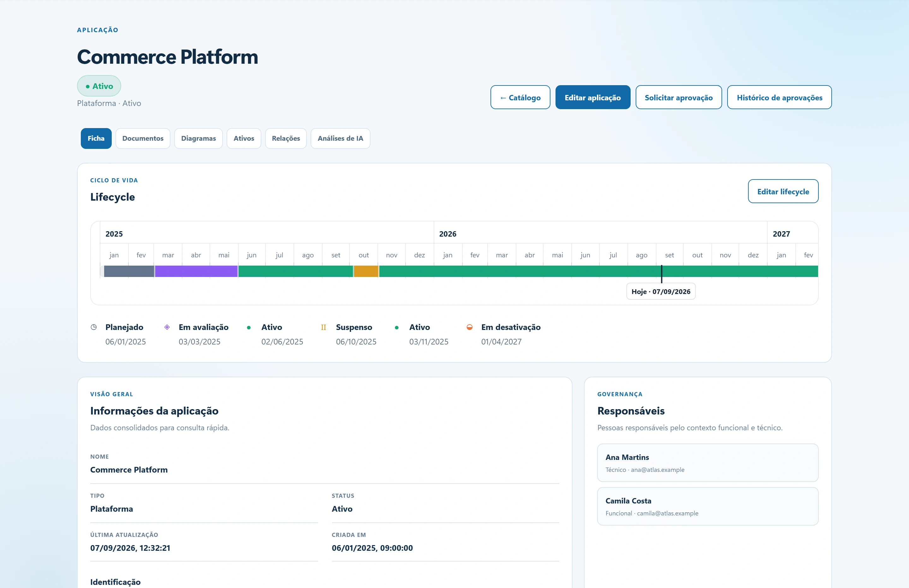Click the first green Ativo segment (jun–set 2025)
The image size is (909, 588).
click(296, 271)
